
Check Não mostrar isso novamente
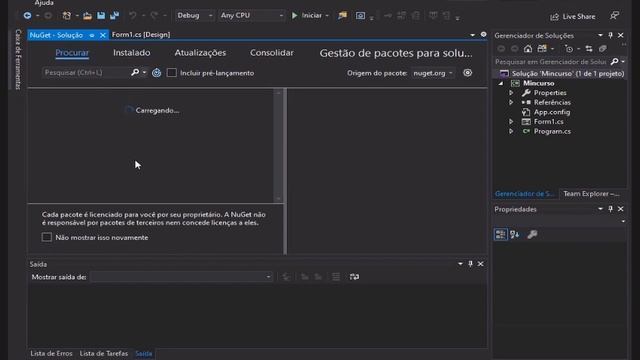[47, 237]
